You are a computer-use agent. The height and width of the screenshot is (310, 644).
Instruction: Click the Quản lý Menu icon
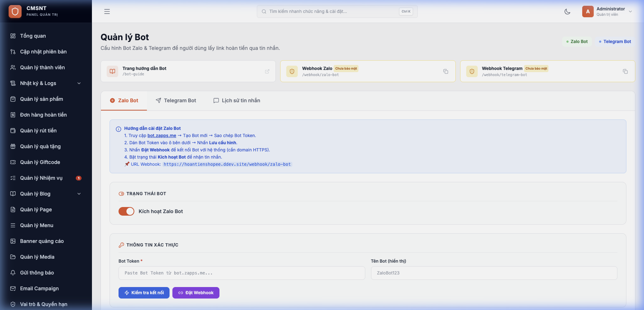13,225
